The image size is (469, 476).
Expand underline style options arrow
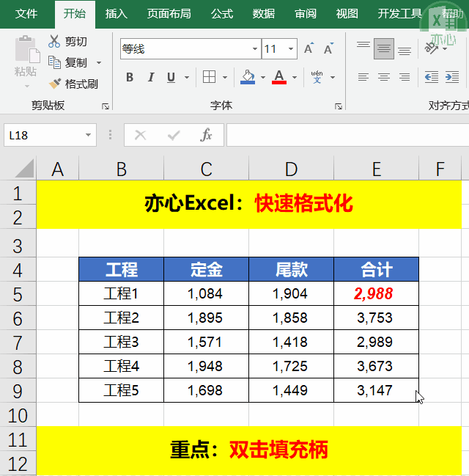pyautogui.click(x=187, y=78)
